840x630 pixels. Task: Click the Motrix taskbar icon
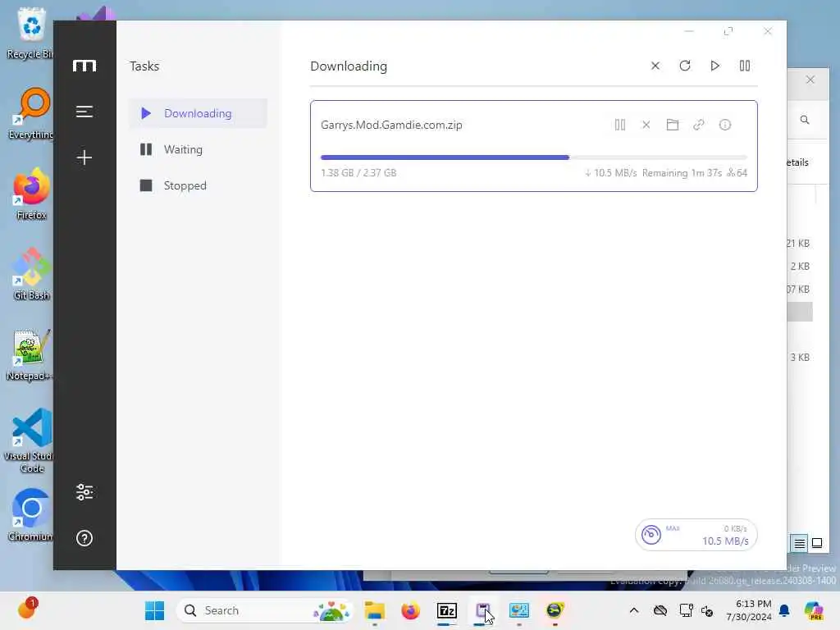[x=482, y=610]
